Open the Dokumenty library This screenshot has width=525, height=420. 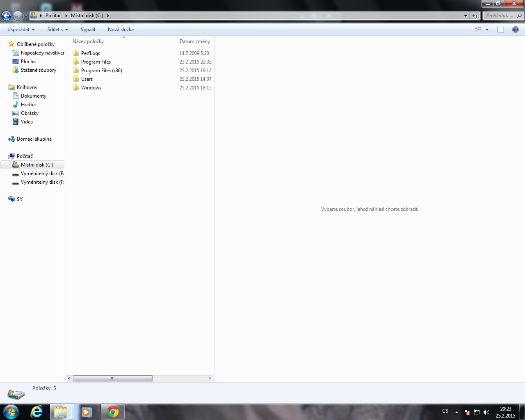(34, 96)
